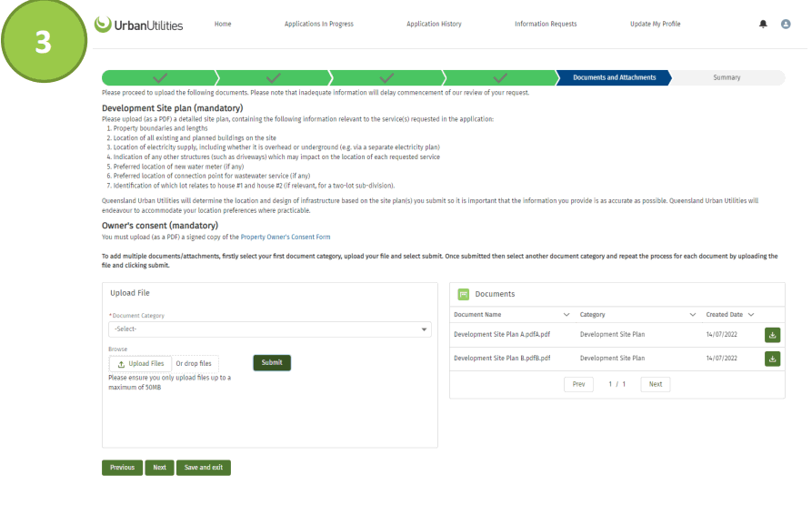Open the Document Category select dropdown
Viewport: 812px width, 506px height.
[270, 329]
